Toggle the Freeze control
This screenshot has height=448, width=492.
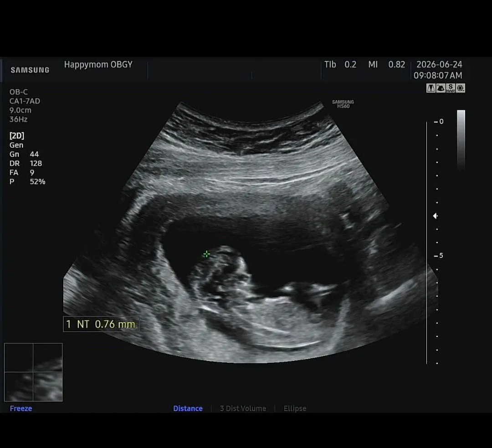click(20, 408)
